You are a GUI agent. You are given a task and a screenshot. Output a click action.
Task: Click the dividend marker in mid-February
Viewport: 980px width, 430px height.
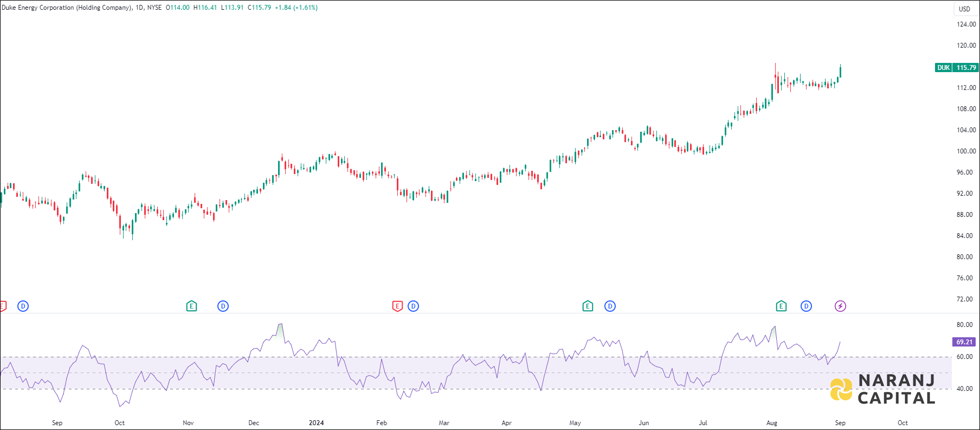point(413,306)
